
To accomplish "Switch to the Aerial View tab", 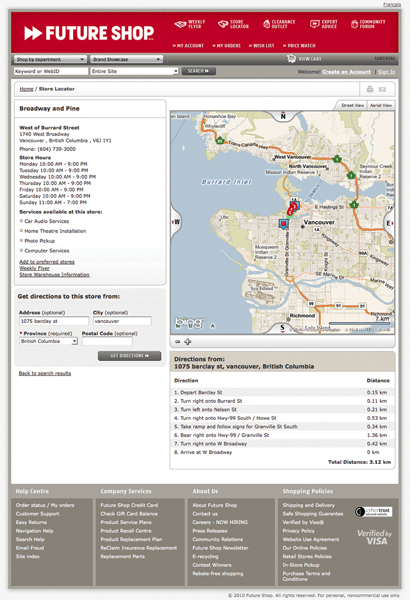I will tap(381, 105).
